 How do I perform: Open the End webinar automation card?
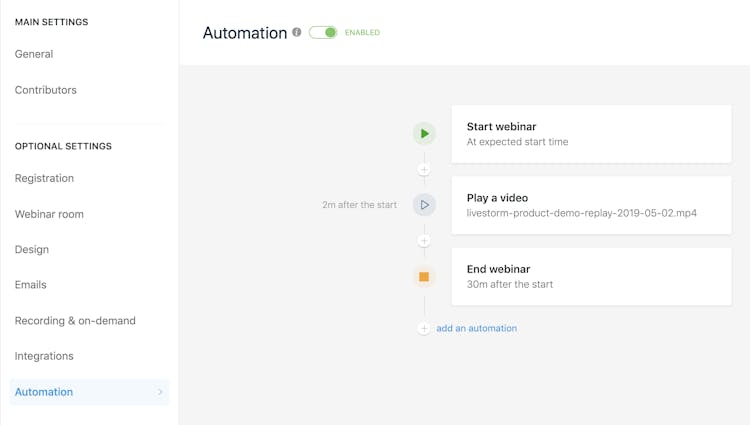point(591,276)
